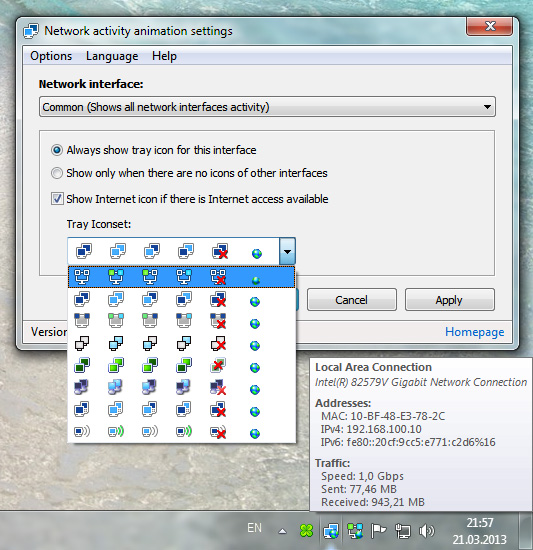The height and width of the screenshot is (550, 533).
Task: Click the Apply button
Action: [450, 300]
